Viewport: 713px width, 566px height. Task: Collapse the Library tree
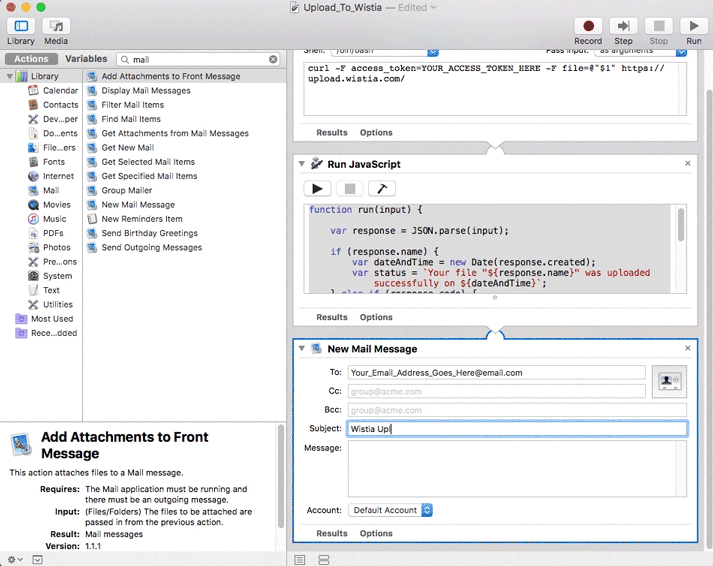click(9, 76)
